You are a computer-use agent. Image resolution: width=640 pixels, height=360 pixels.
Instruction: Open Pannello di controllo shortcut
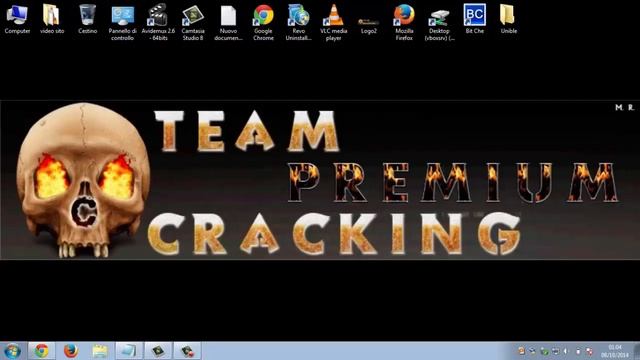(x=122, y=22)
